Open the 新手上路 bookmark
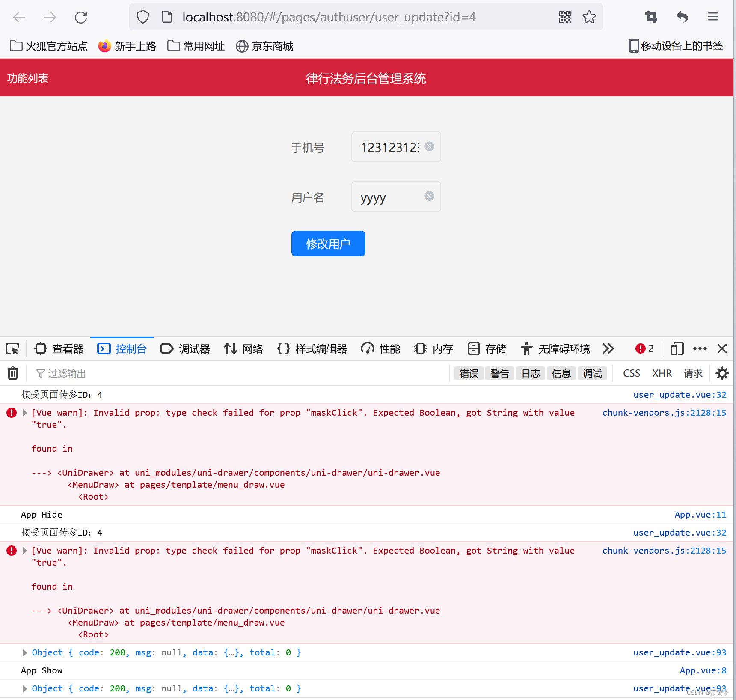736x700 pixels. (127, 46)
